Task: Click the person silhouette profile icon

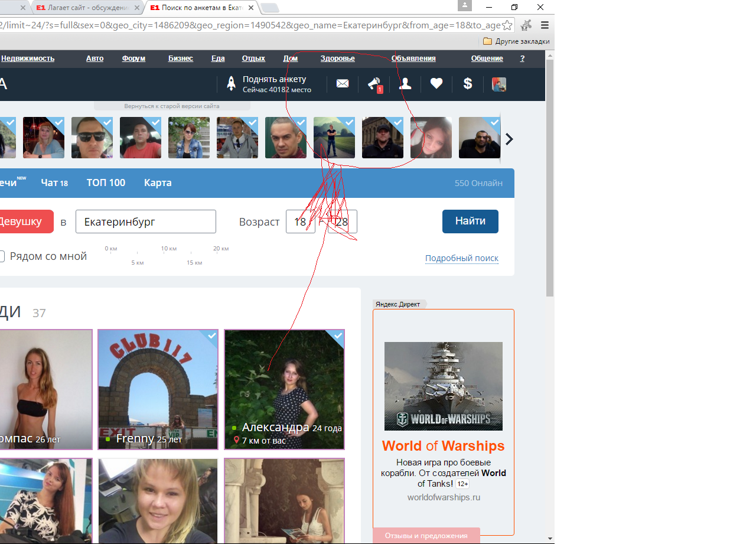Action: 405,84
